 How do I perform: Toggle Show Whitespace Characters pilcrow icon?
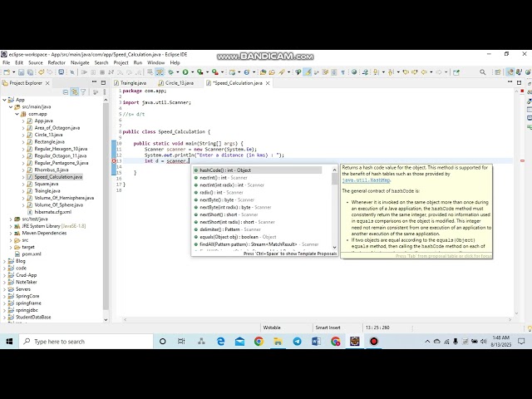[343, 72]
